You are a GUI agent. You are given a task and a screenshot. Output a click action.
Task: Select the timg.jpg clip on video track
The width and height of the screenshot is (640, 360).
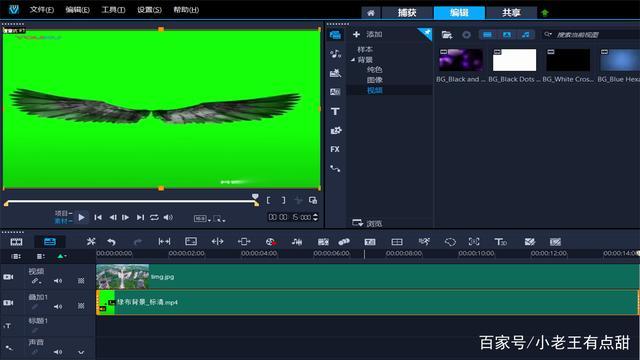(367, 277)
